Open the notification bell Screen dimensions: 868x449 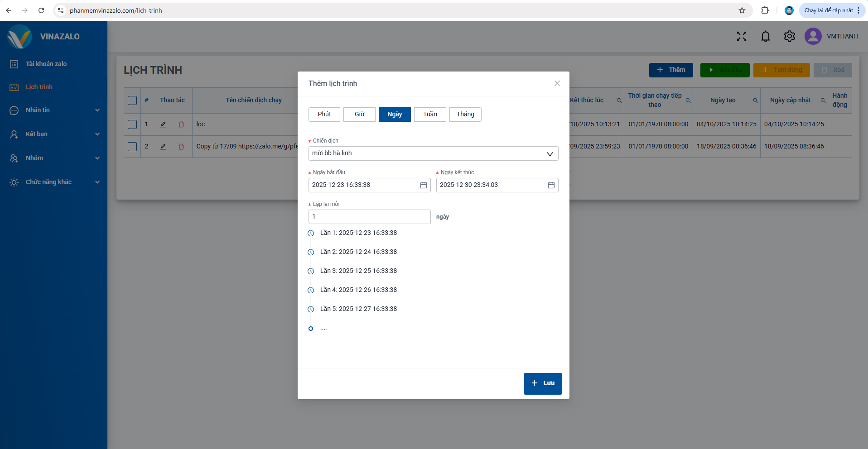pos(765,36)
